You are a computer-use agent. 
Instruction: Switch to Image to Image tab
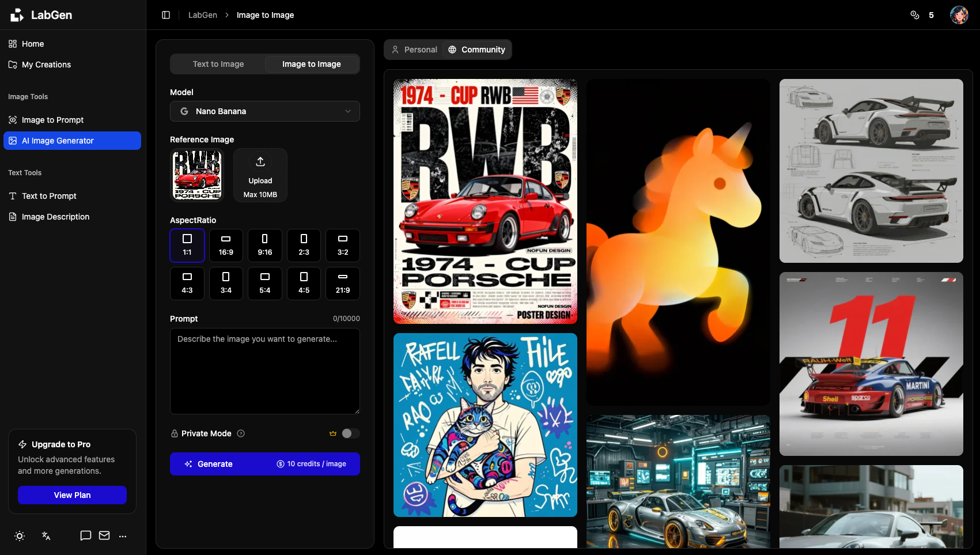312,64
